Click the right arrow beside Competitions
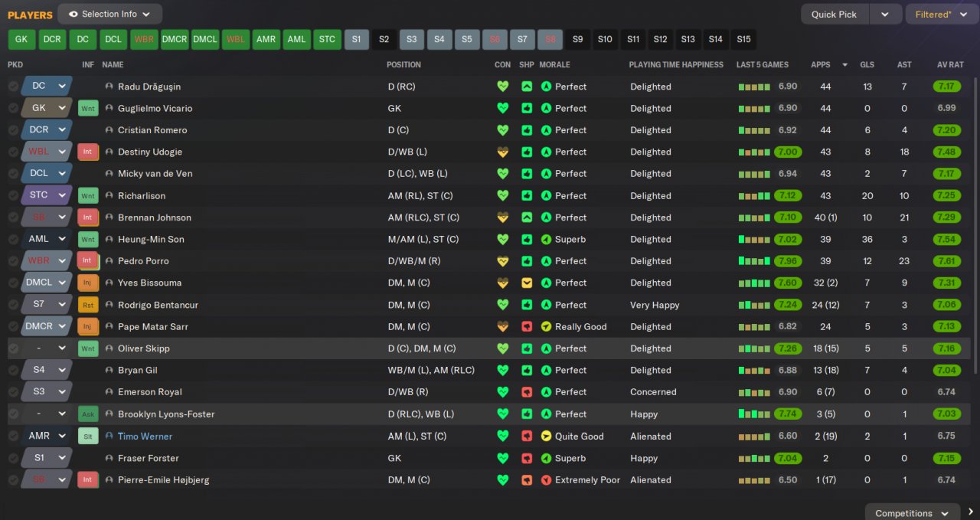This screenshot has width=980, height=520. click(x=971, y=512)
